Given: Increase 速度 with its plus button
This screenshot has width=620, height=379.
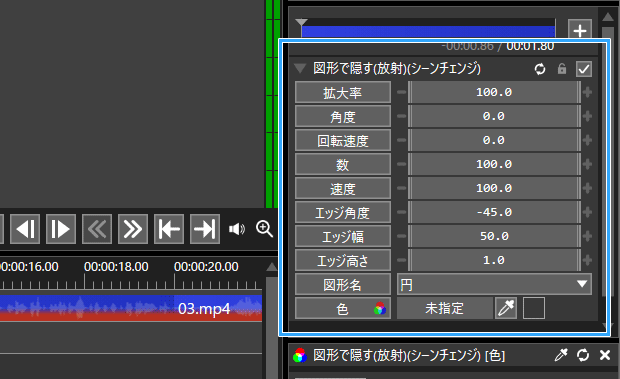Looking at the screenshot, I should point(587,189).
